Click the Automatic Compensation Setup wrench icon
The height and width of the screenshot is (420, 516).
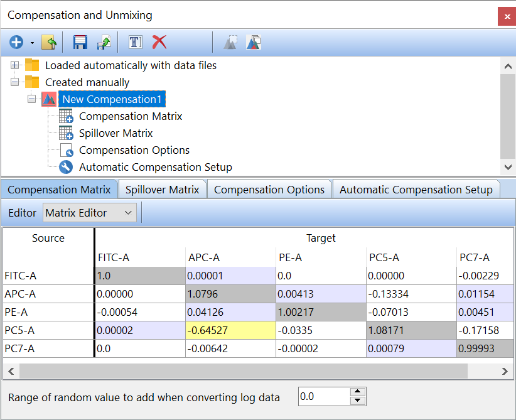coord(66,167)
